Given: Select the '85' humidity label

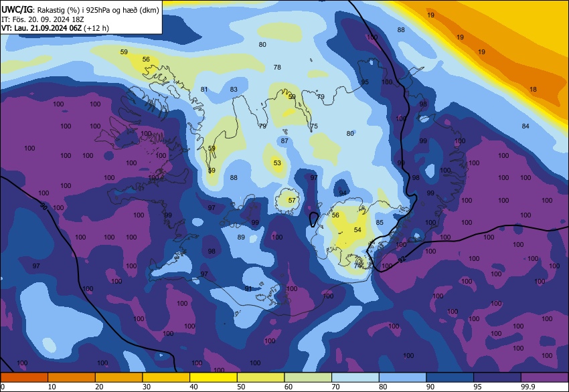Looking at the screenshot, I should pos(380,222).
